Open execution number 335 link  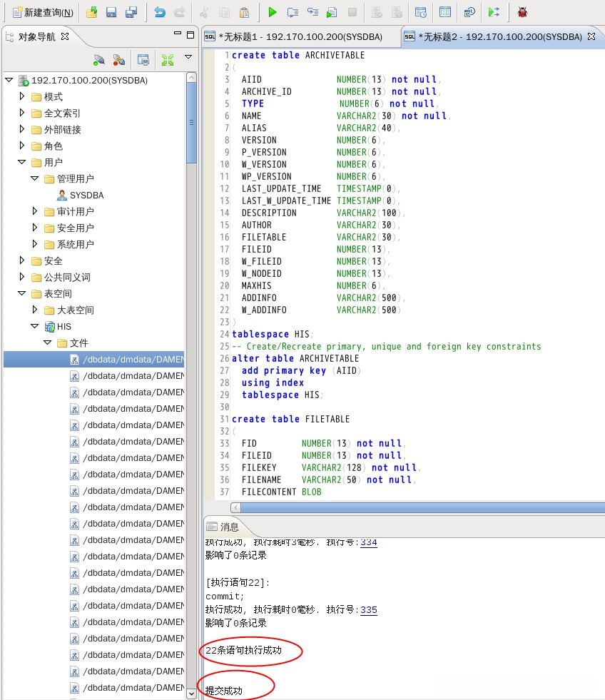point(369,610)
